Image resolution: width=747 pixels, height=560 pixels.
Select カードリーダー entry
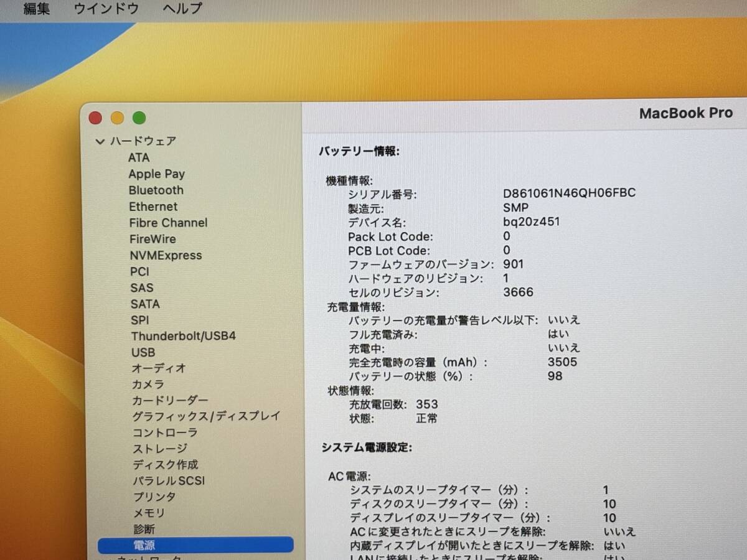click(x=170, y=400)
